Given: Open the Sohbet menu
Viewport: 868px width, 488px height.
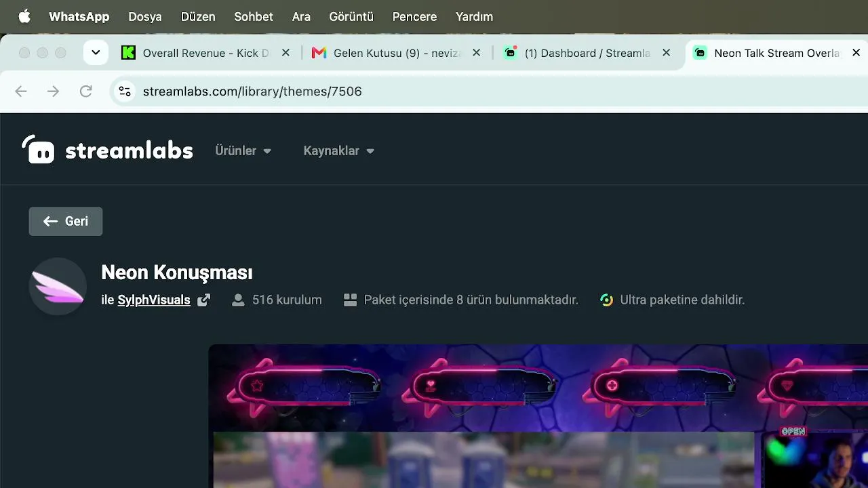Looking at the screenshot, I should (254, 17).
